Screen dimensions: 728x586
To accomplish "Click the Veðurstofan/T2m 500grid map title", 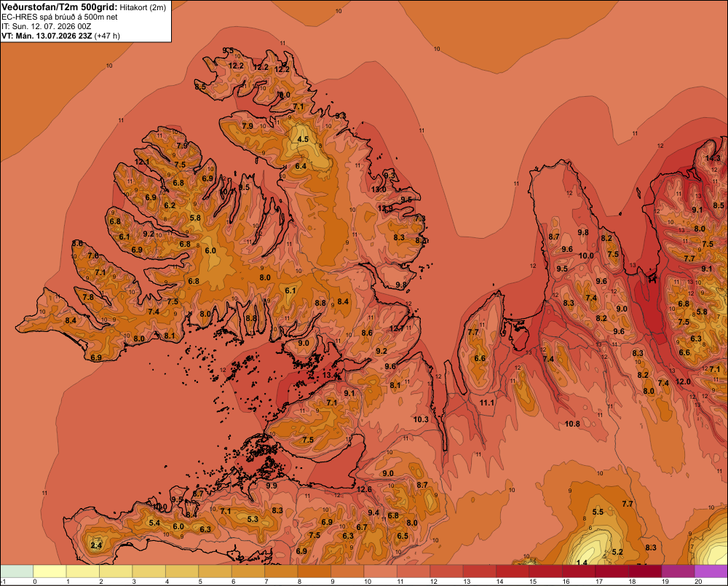I will pyautogui.click(x=60, y=7).
